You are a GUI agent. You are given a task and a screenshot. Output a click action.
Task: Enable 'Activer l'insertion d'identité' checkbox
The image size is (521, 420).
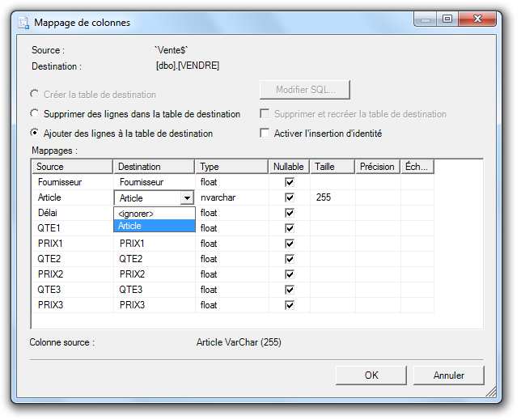coord(265,134)
